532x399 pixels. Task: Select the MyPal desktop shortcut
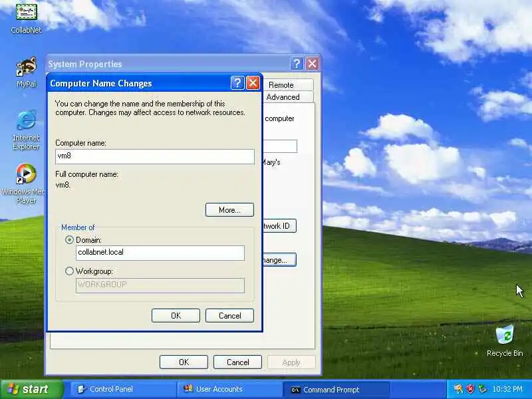[x=26, y=72]
